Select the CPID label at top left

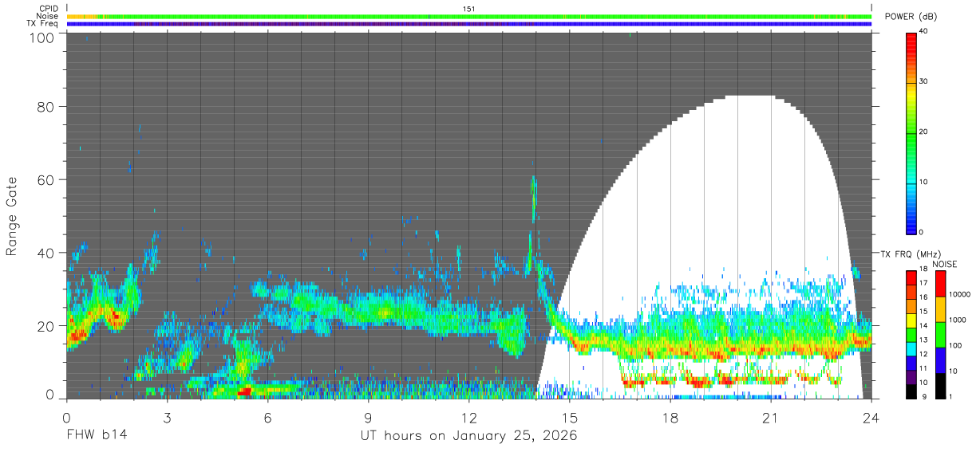(x=49, y=9)
